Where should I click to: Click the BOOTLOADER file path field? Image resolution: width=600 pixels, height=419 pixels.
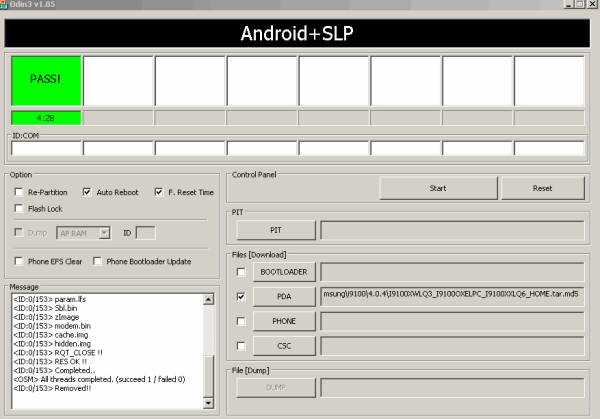(x=452, y=272)
